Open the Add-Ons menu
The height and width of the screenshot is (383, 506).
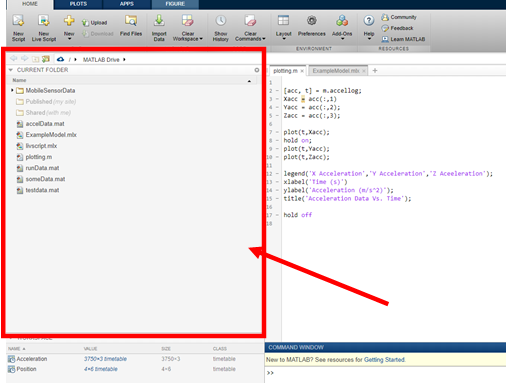click(x=342, y=28)
